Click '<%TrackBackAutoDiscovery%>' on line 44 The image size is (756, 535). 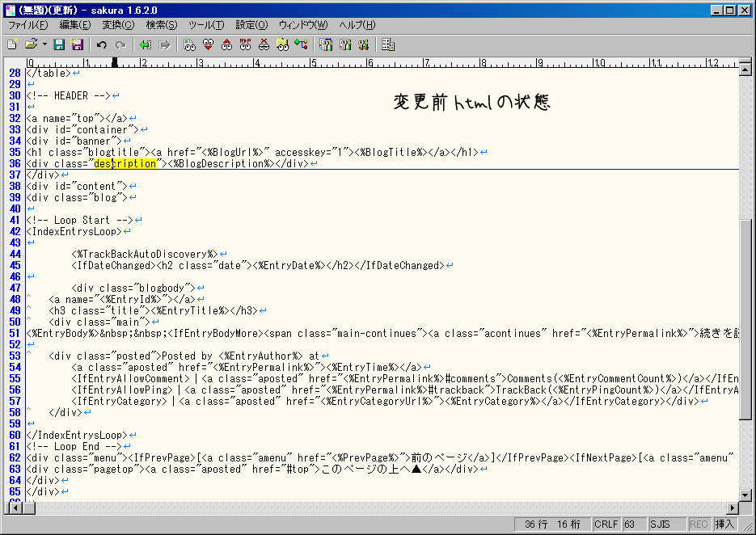(x=145, y=254)
